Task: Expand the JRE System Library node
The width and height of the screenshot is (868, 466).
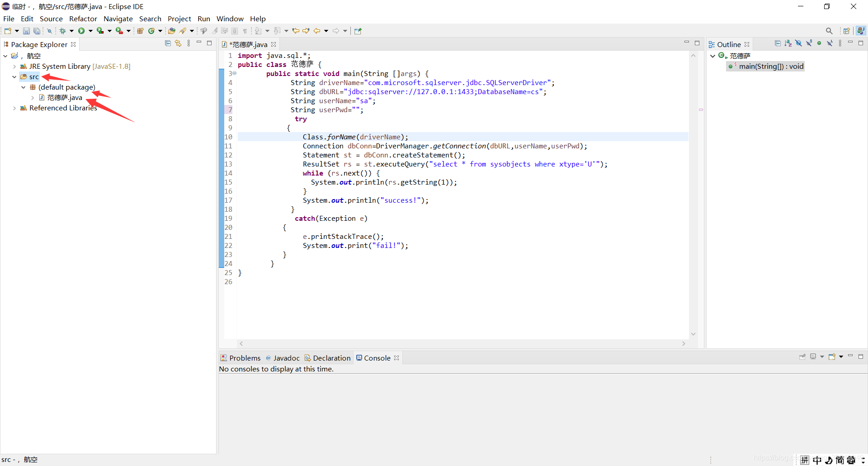Action: (14, 67)
